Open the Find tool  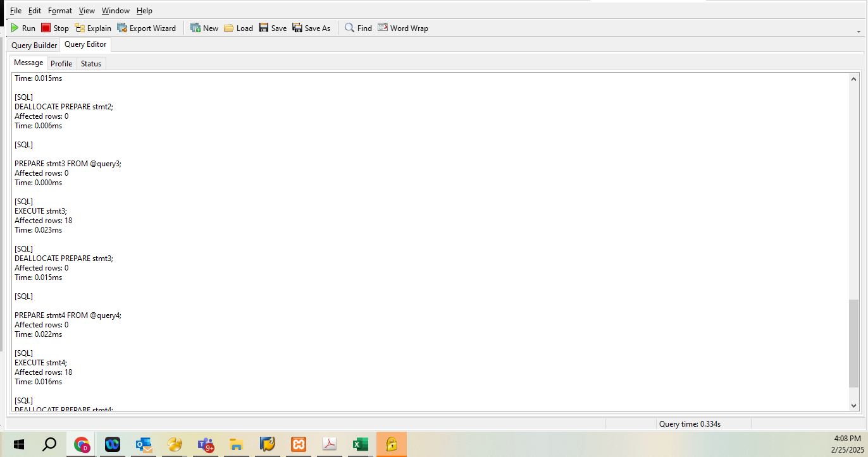point(358,28)
